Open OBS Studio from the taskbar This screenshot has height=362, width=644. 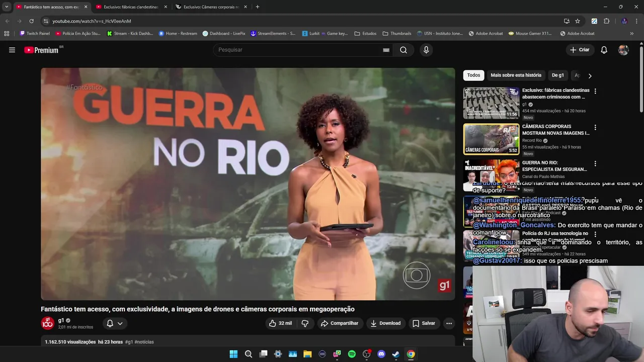tap(366, 354)
